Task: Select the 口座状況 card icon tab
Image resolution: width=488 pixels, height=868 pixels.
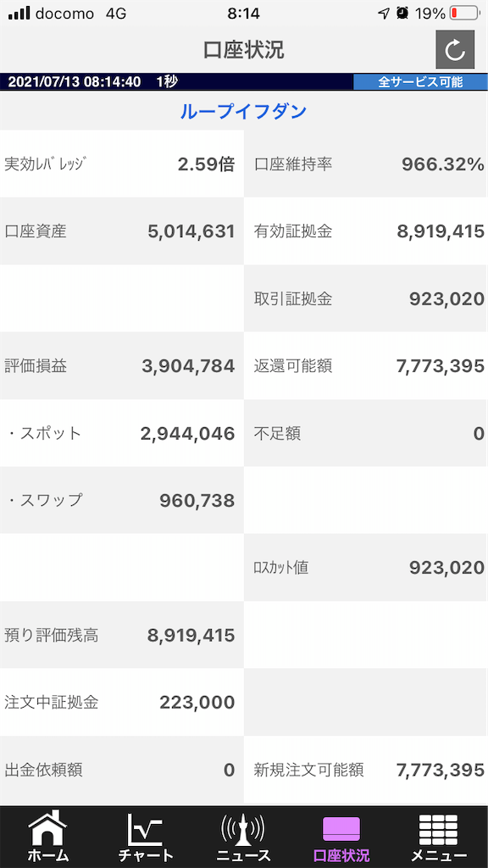Action: click(x=341, y=837)
